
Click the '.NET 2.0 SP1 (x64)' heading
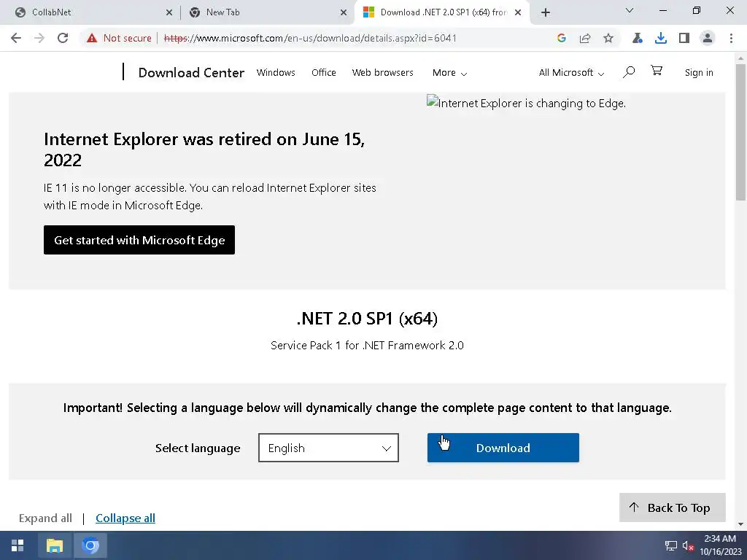(x=367, y=319)
